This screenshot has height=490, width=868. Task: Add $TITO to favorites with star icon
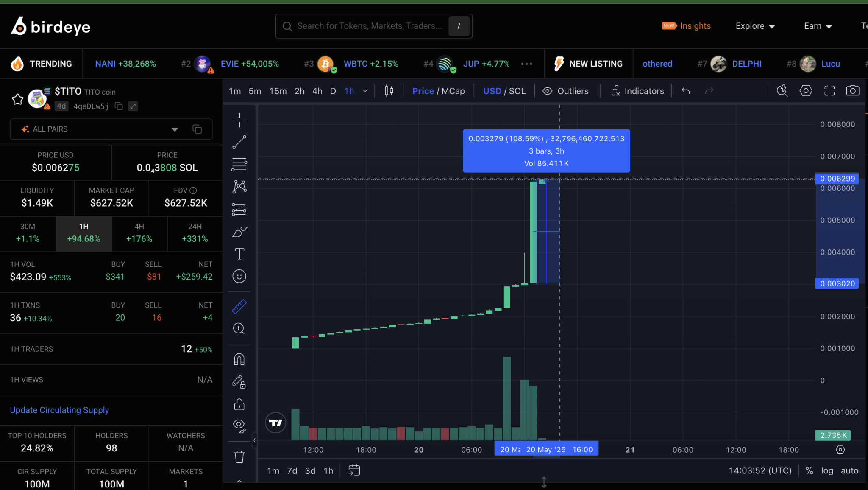17,99
